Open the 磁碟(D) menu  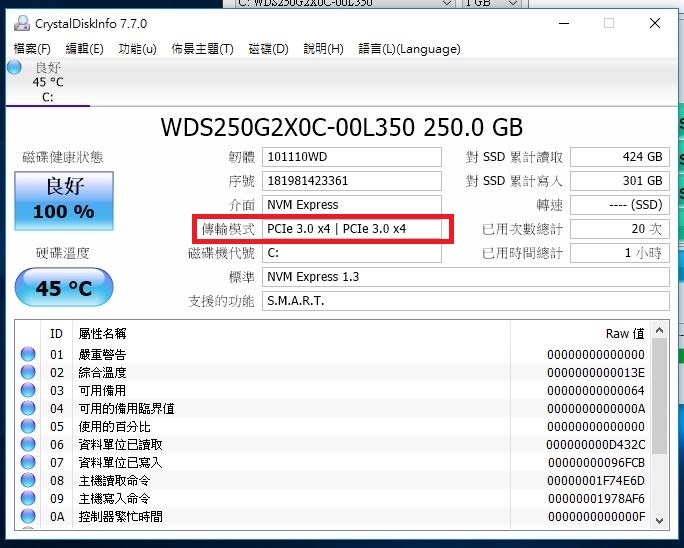click(269, 49)
